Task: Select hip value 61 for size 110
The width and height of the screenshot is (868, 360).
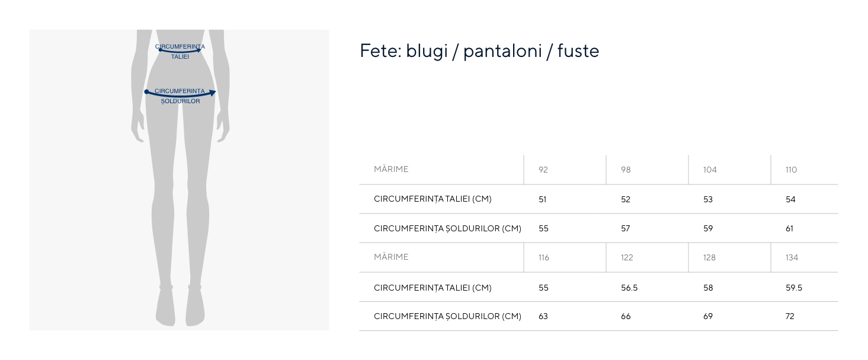Action: 789,228
